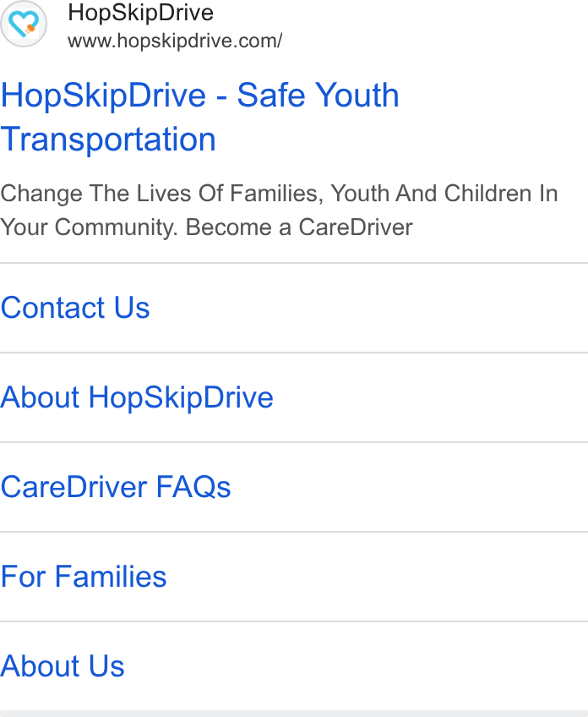Open the Contact Us sitelink
Screen dimensions: 588x717
click(x=75, y=307)
